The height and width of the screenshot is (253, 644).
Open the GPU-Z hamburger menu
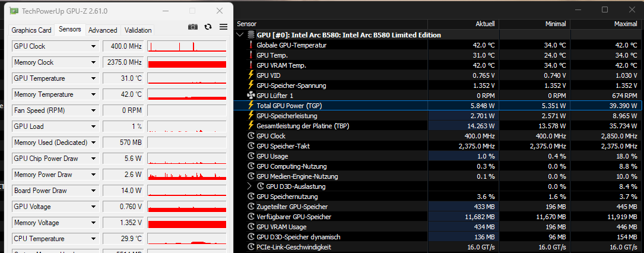coord(223,27)
